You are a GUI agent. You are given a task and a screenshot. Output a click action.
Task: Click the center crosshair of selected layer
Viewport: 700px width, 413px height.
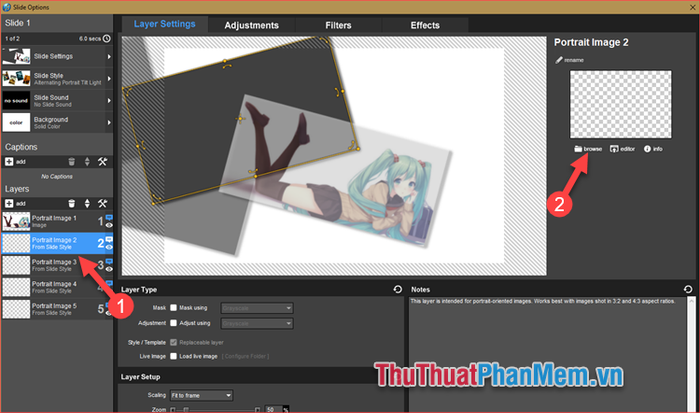240,119
